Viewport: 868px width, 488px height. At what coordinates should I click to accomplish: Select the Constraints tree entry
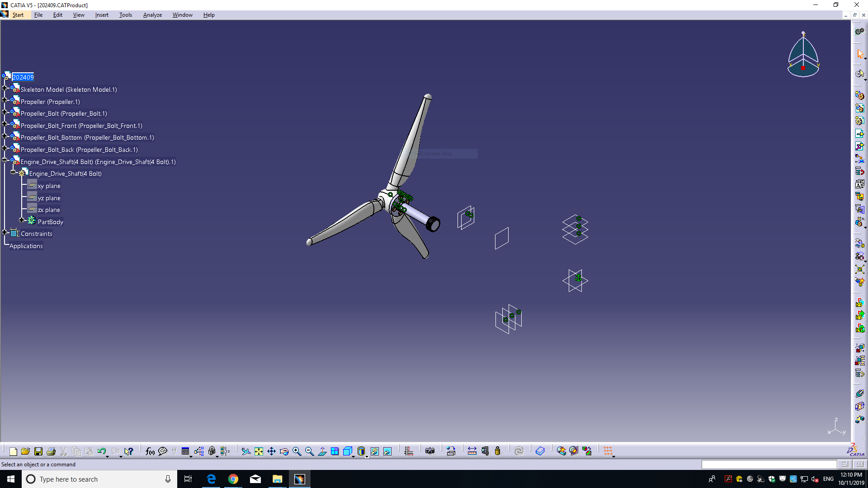pyautogui.click(x=36, y=234)
